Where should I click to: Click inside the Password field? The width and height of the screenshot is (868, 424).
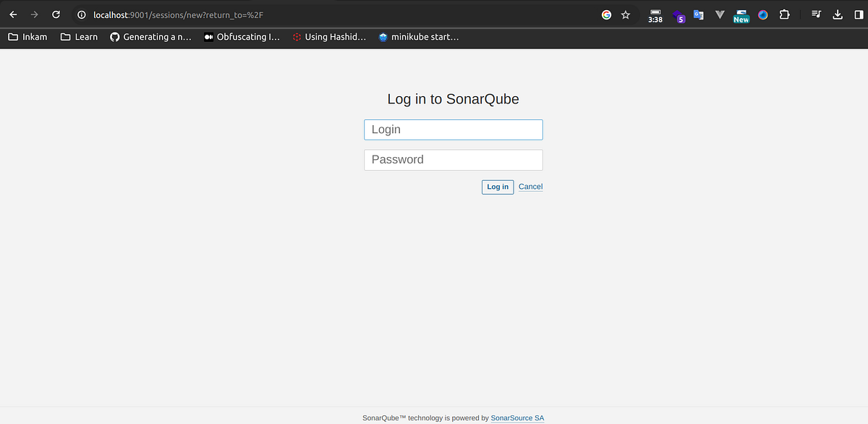[x=453, y=159]
